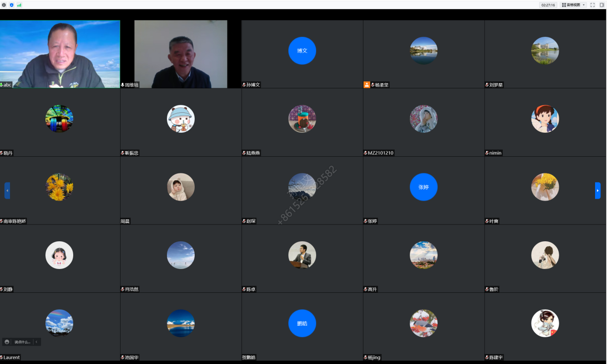Viewport: 607px width, 364px height.
Task: Enter fullscreen mode via top-right icon
Action: (593, 5)
